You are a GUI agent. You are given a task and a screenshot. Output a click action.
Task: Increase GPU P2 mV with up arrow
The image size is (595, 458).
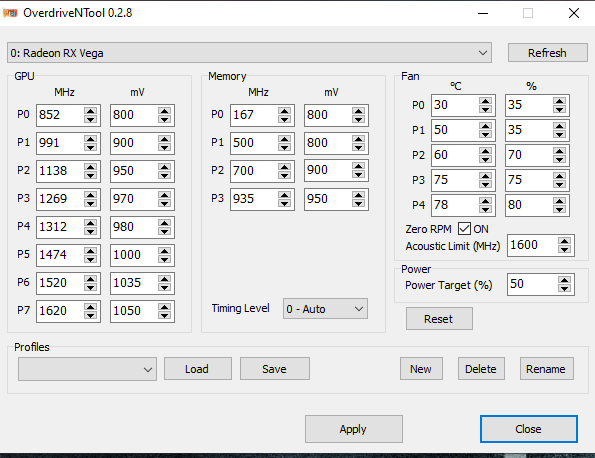pos(164,167)
